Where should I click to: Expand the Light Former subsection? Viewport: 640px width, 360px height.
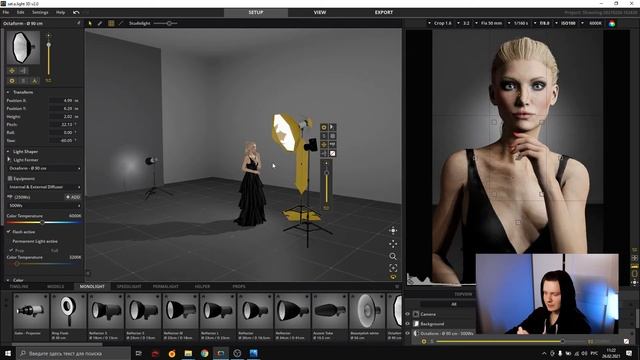pos(9,160)
